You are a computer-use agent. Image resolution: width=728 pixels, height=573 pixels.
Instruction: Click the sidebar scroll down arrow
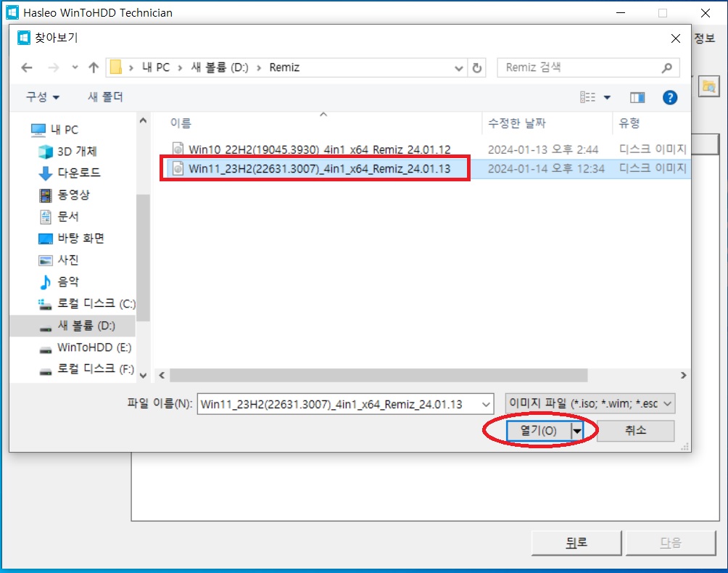pos(143,375)
